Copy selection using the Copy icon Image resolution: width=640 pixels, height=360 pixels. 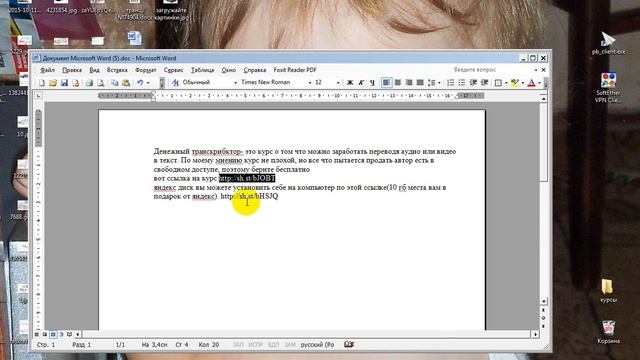click(x=115, y=83)
